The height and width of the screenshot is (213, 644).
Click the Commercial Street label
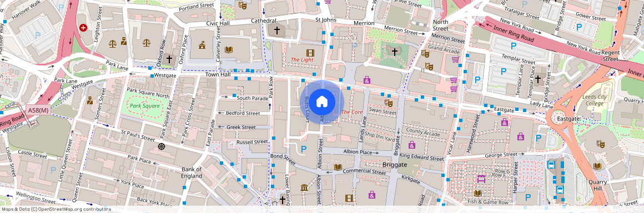[x=365, y=171]
